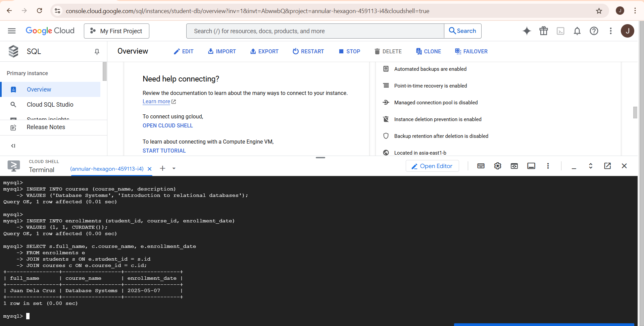Focus the resources search field
Image resolution: width=644 pixels, height=326 pixels.
pos(315,31)
